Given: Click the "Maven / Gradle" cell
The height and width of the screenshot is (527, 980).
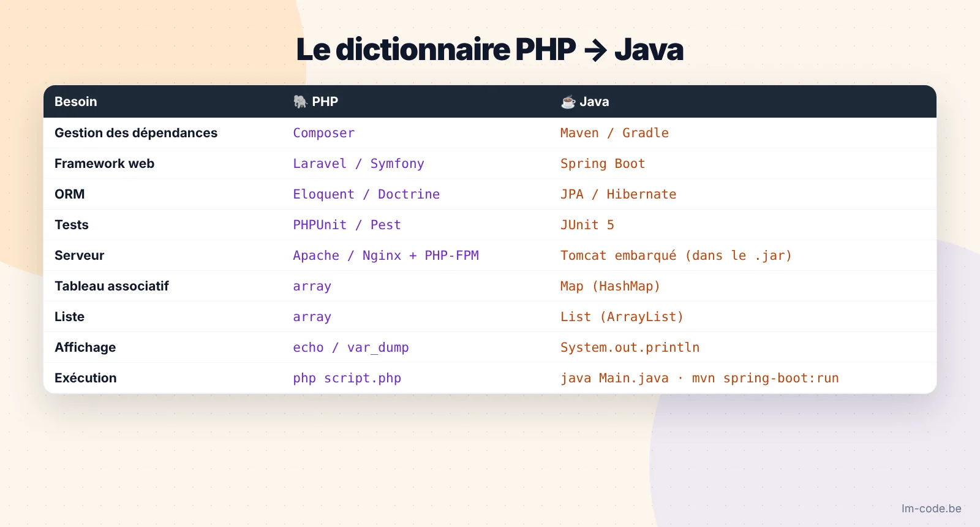Looking at the screenshot, I should click(614, 133).
